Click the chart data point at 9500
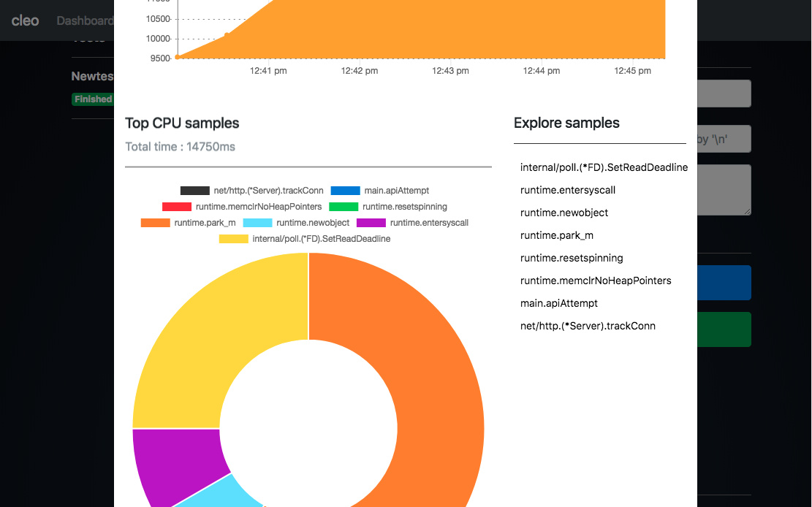This screenshot has width=812, height=507. (178, 57)
